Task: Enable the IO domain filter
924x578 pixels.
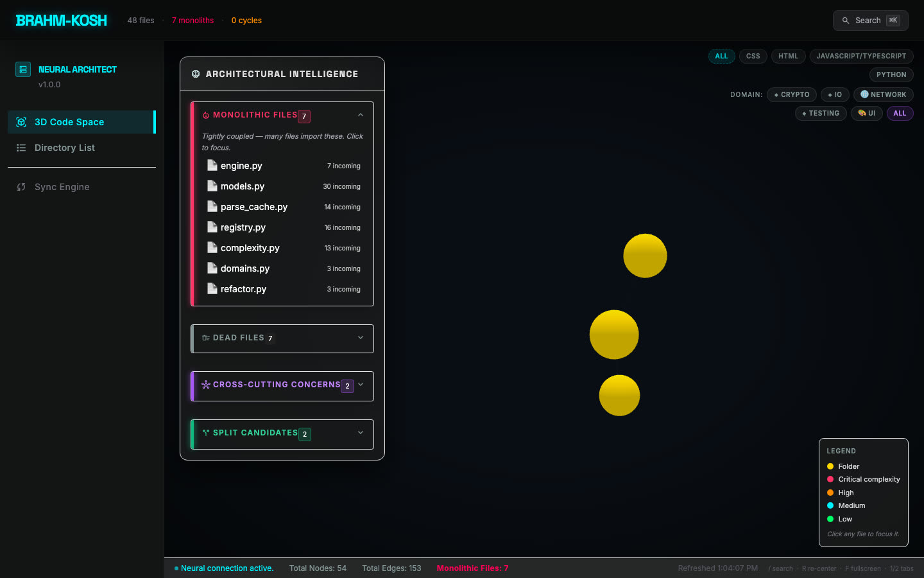Action: 835,95
